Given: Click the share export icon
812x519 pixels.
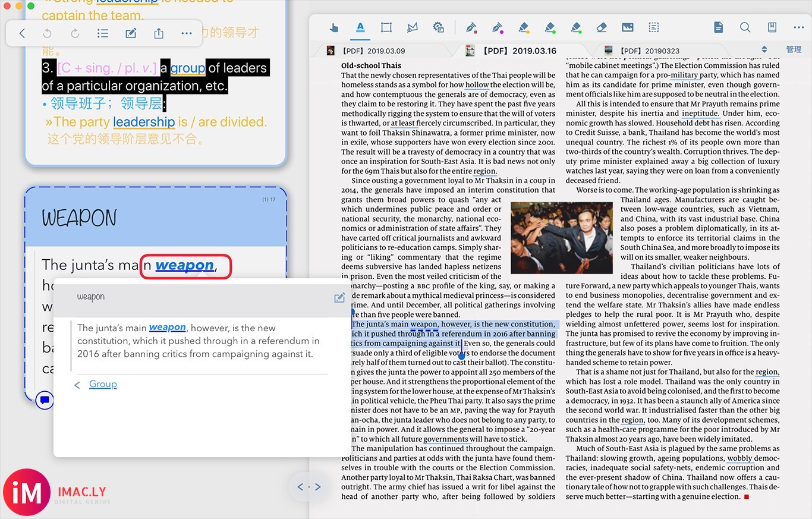Looking at the screenshot, I should coord(159,33).
